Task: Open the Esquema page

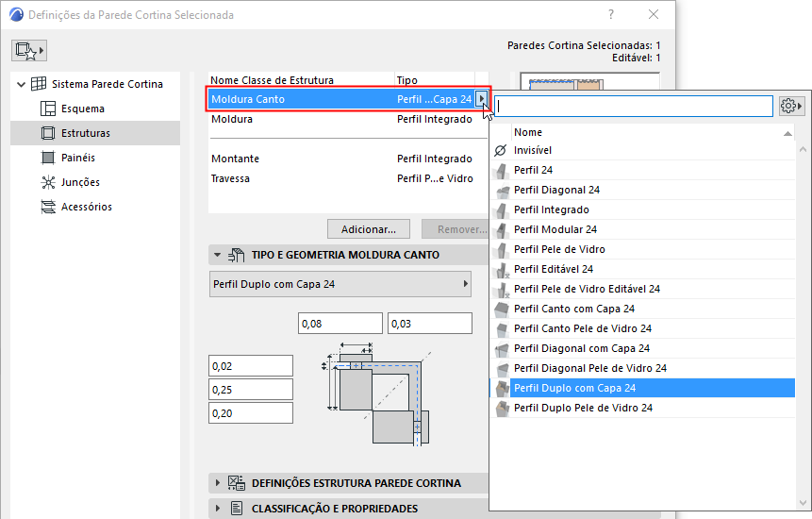Action: pyautogui.click(x=83, y=109)
